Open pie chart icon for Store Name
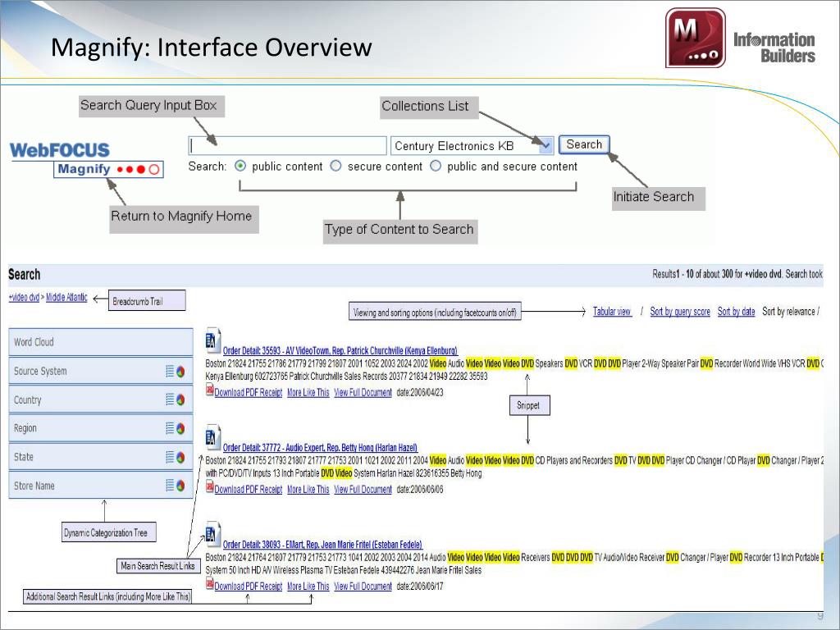The image size is (840, 630). (180, 486)
